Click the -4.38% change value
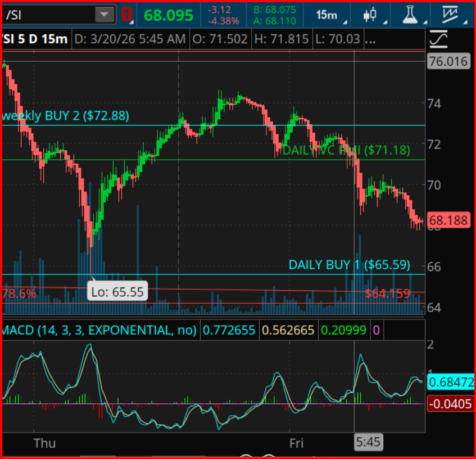Viewport: 476px width, 459px height. 224,21
